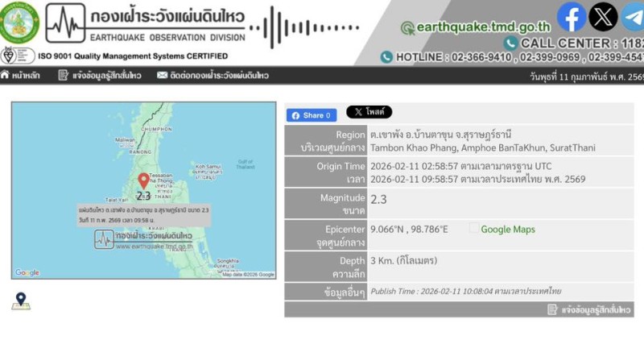Screen dimensions: 644x340
Task: Open the Facebook icon in header
Action: 572,17
